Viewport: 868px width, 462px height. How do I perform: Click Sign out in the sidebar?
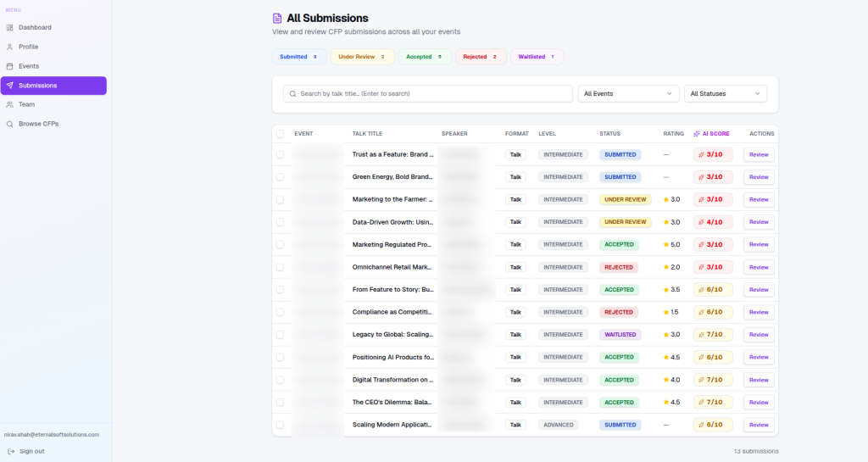tap(26, 452)
